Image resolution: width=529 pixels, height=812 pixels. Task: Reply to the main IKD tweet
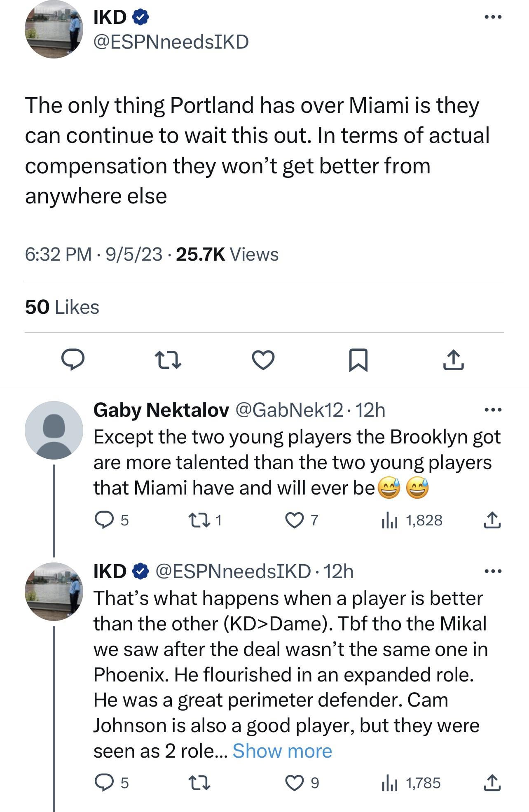click(73, 359)
